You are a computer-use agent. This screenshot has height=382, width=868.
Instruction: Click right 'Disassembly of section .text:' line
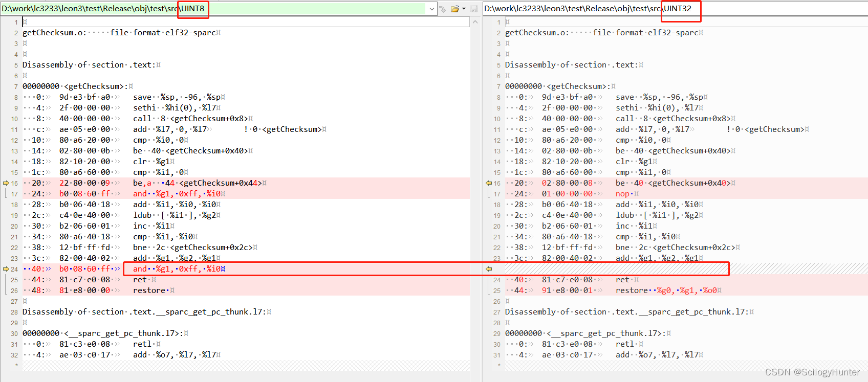click(574, 65)
